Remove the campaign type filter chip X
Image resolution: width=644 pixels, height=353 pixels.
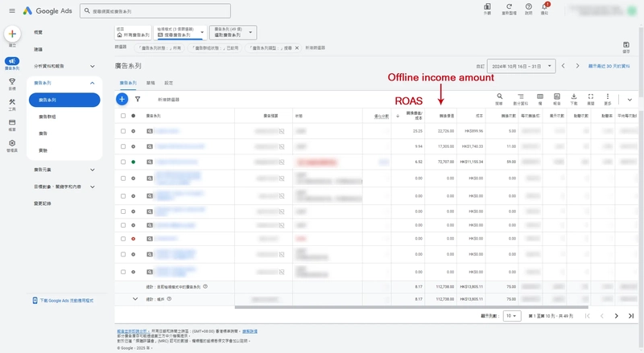point(297,48)
